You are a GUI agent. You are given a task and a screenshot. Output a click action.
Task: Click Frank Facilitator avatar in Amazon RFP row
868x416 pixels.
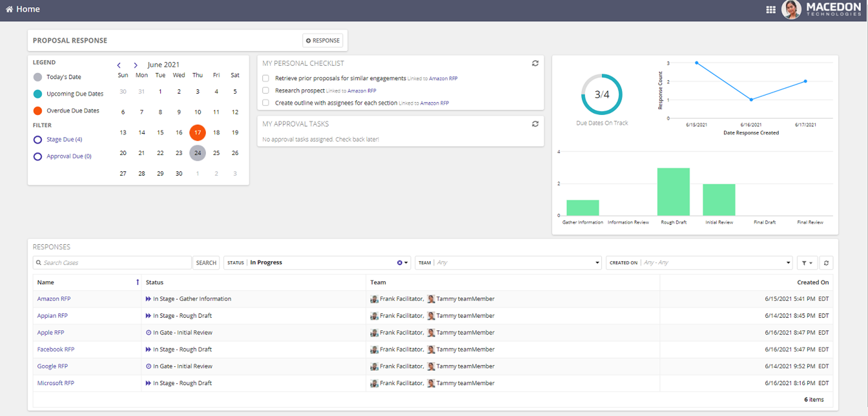click(374, 299)
